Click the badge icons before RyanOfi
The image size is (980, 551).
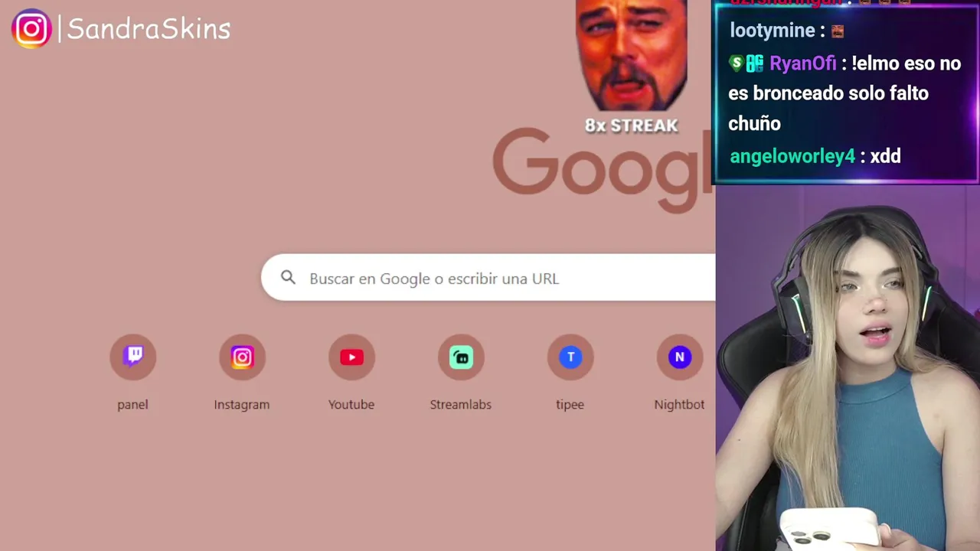(x=746, y=64)
